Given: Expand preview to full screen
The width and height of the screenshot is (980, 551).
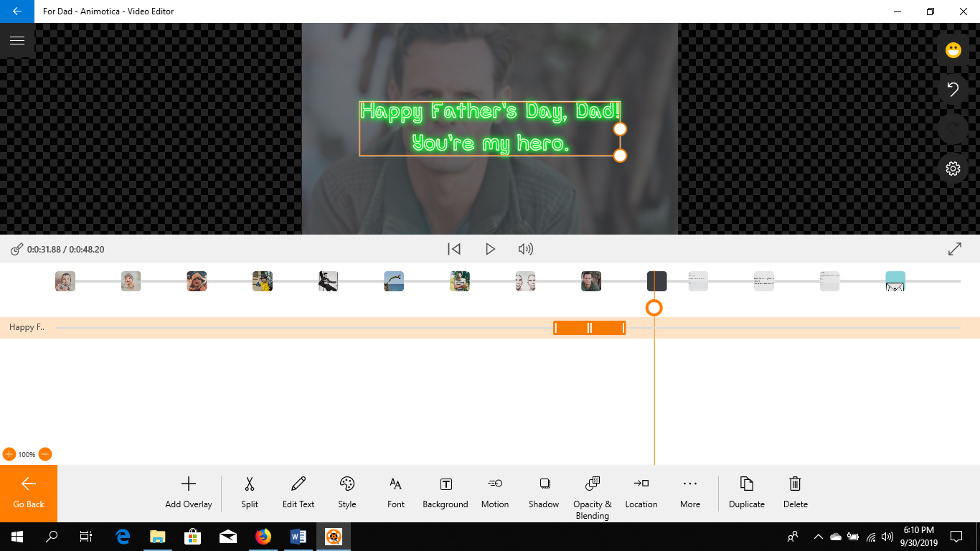Looking at the screenshot, I should [955, 249].
